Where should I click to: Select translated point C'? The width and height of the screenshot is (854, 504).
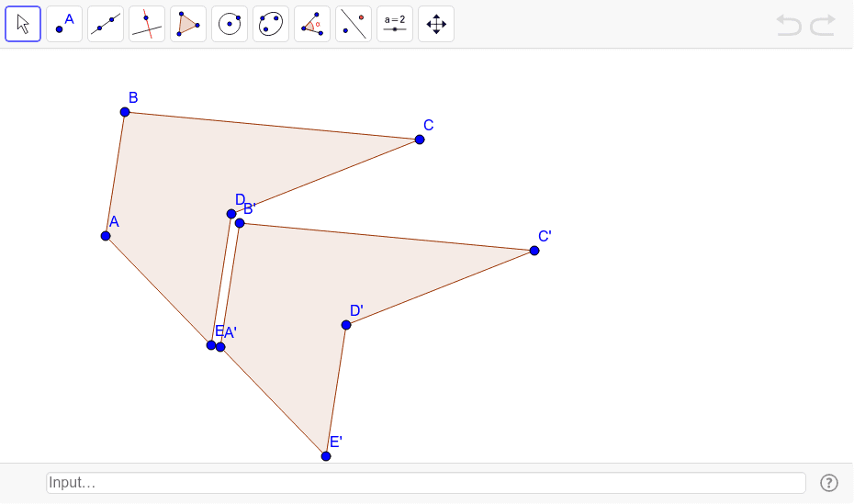coord(534,251)
